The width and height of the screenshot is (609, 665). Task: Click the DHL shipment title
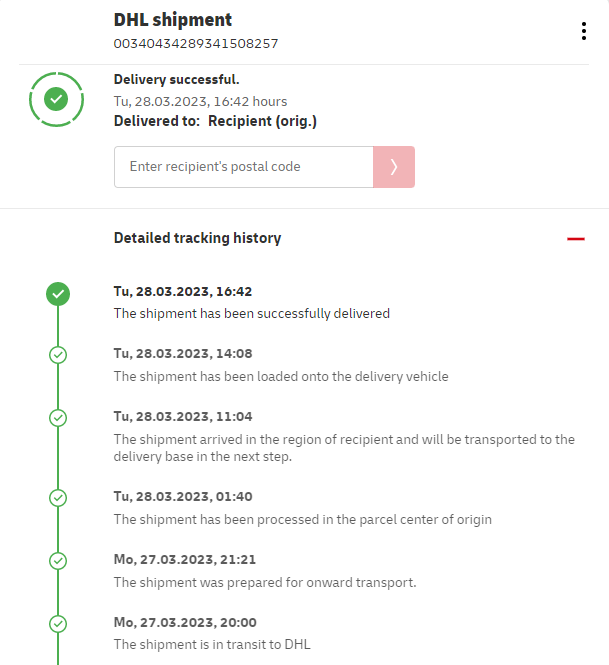tap(173, 20)
